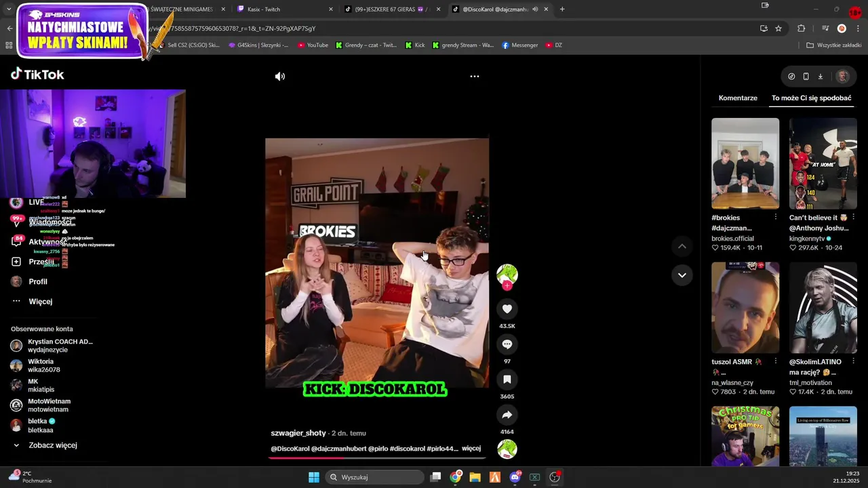Open MK mkiatipis followed account
Screen dimensions: 868x488
tap(33, 386)
